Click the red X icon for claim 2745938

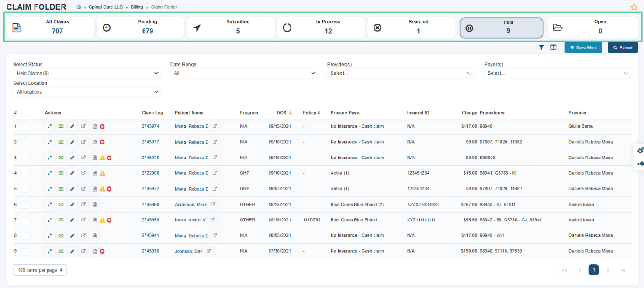coord(102,251)
